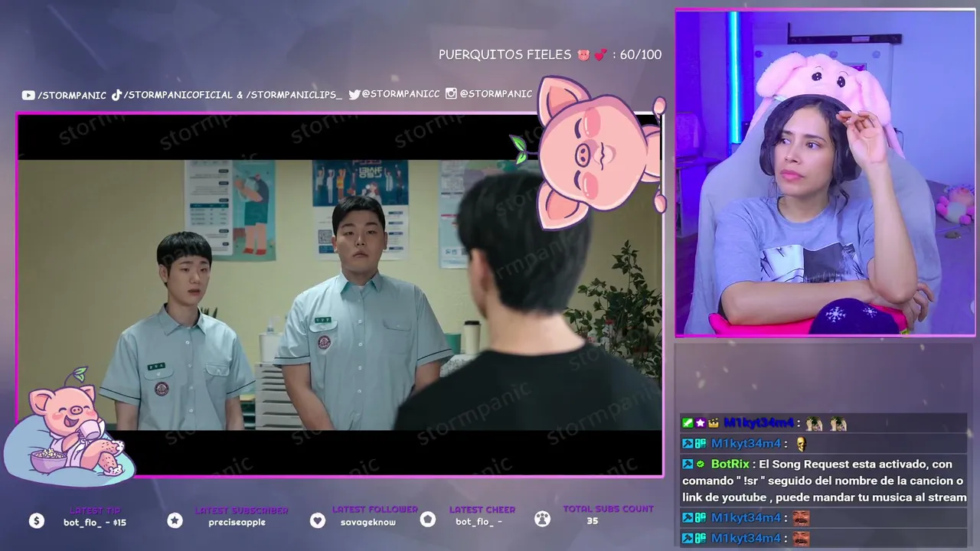The image size is (980, 551).
Task: Click the TOTAL SUBS COUNT label
Action: (x=609, y=509)
